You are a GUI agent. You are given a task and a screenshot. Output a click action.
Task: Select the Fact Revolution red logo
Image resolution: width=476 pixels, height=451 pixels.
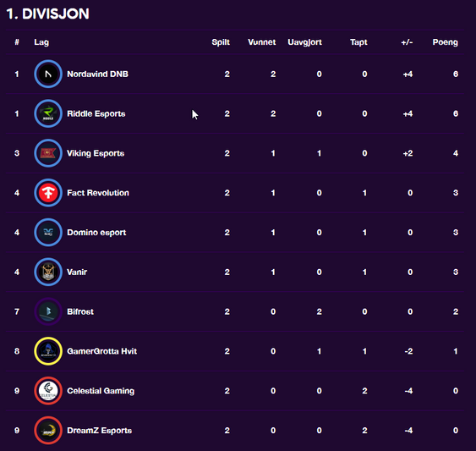[48, 193]
